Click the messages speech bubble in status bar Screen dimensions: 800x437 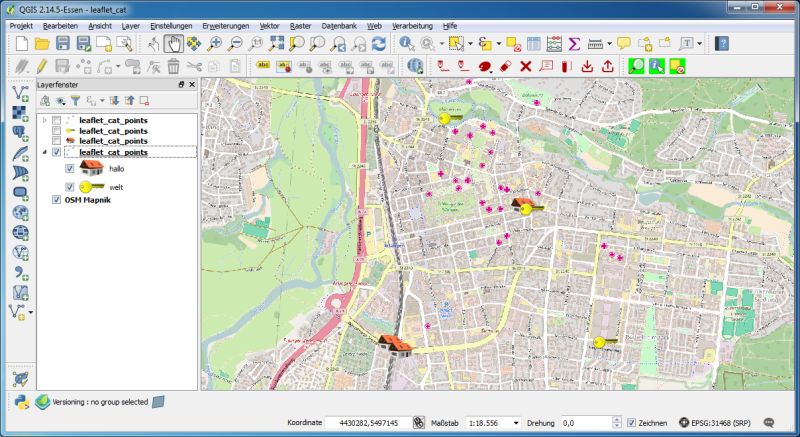(x=769, y=423)
